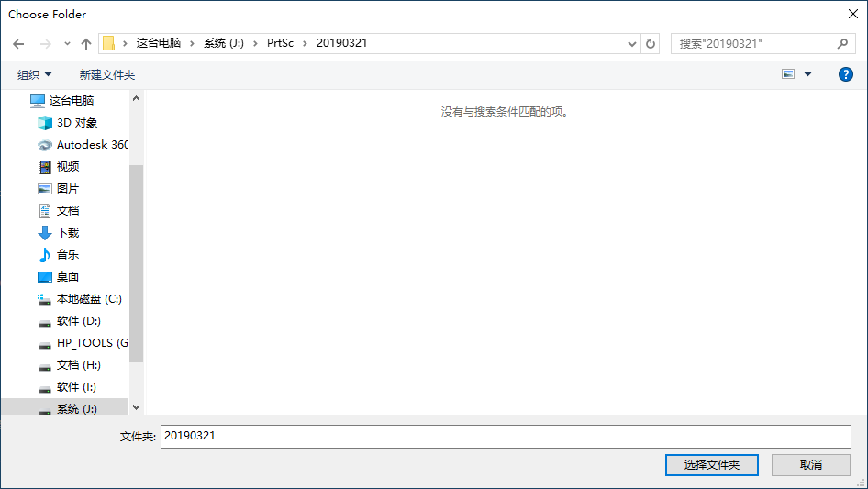Screen dimensions: 868x489
Task: Click the 本地磁盘 (C:) Windows drive icon
Action: point(44,299)
